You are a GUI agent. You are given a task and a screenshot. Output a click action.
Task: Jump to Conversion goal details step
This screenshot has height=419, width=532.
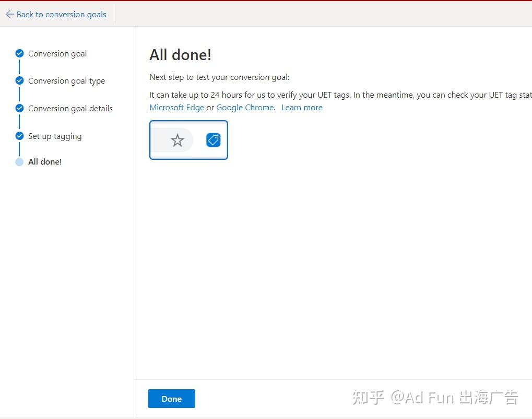(x=70, y=108)
